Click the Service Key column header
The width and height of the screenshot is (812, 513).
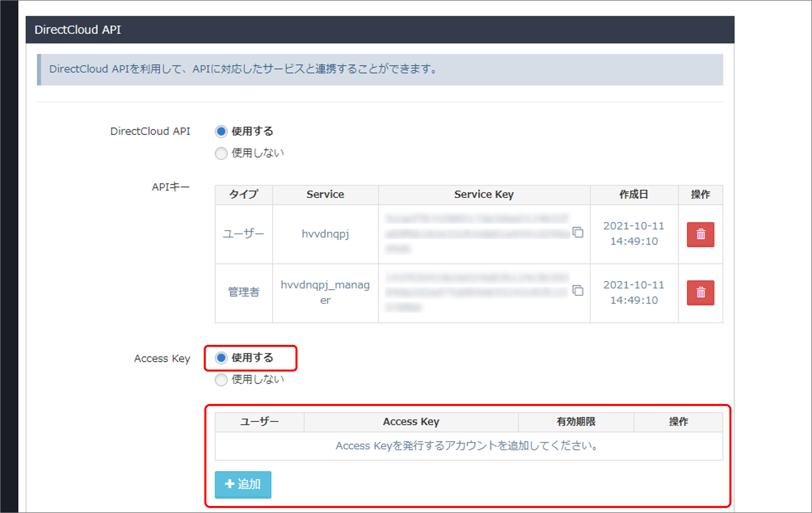[x=484, y=194]
